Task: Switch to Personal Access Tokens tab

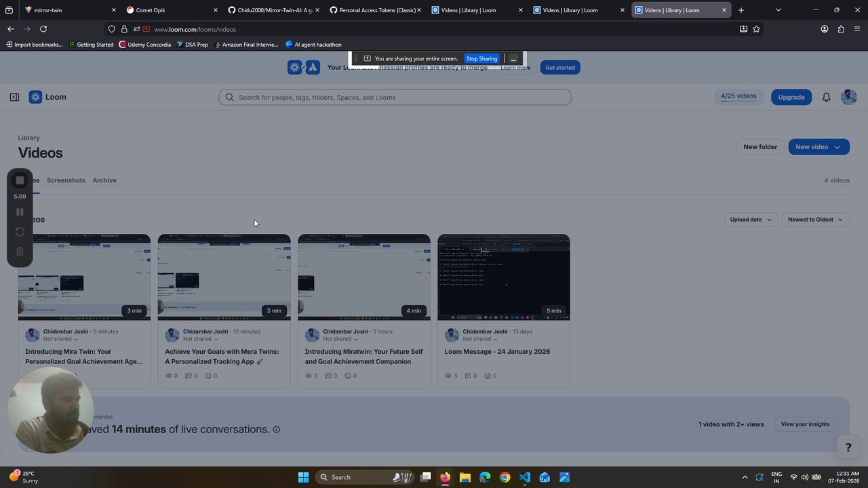Action: [x=376, y=10]
